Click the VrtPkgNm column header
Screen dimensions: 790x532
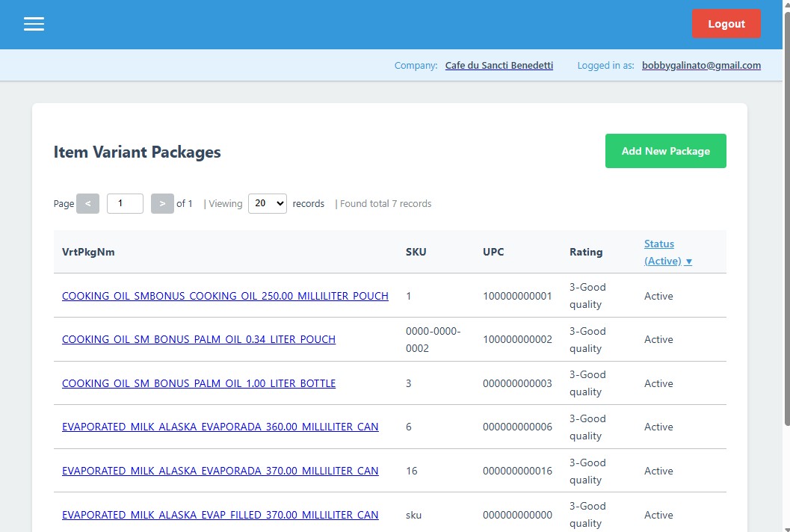[x=88, y=252]
